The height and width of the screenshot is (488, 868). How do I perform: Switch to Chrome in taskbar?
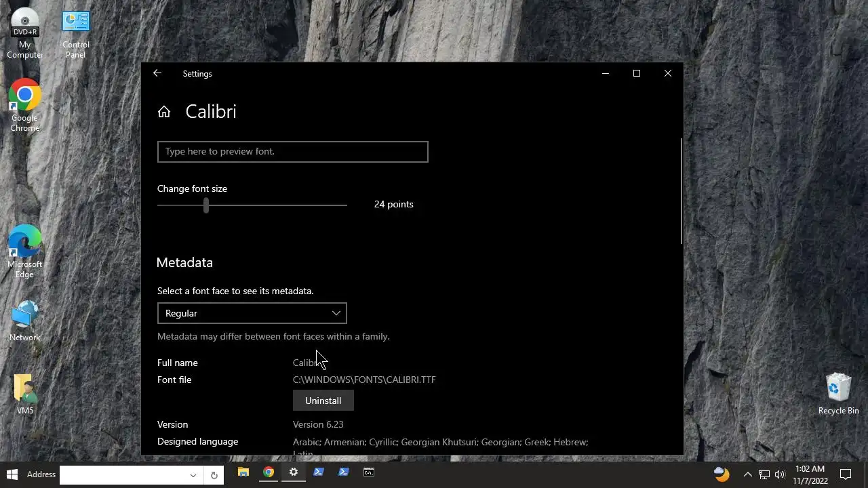click(x=269, y=472)
